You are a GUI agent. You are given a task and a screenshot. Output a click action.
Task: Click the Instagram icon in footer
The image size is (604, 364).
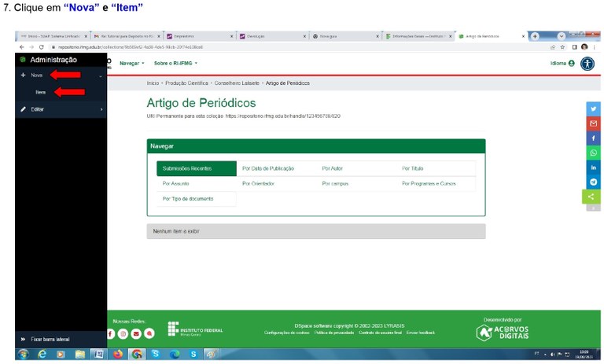click(x=123, y=334)
